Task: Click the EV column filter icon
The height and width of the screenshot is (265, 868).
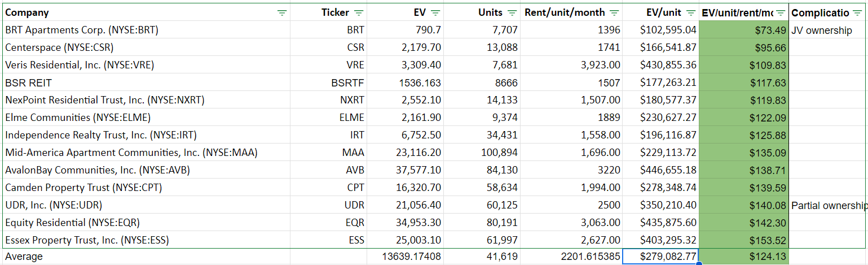Action: pyautogui.click(x=435, y=12)
